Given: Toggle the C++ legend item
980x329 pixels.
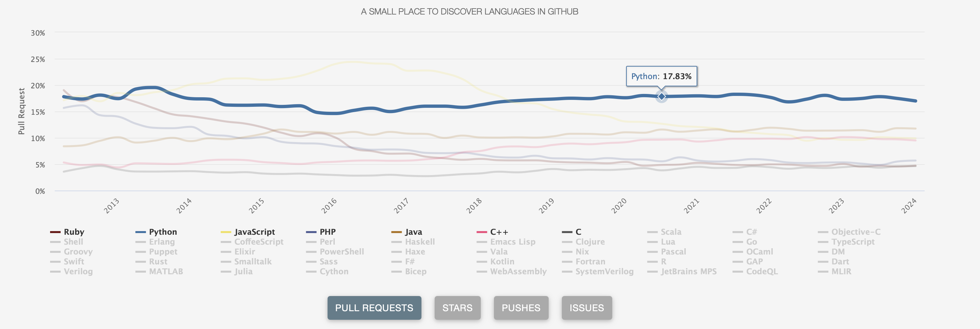Looking at the screenshot, I should pyautogui.click(x=499, y=232).
